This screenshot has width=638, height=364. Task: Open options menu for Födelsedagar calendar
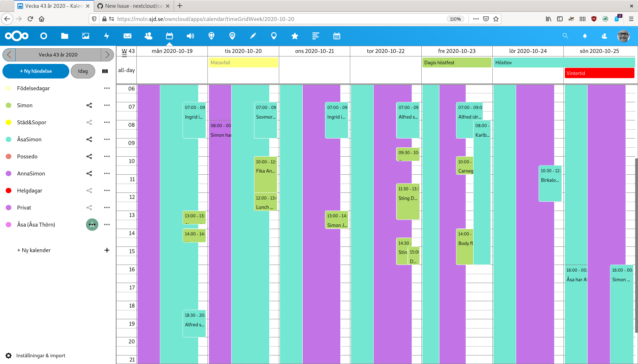tap(107, 88)
